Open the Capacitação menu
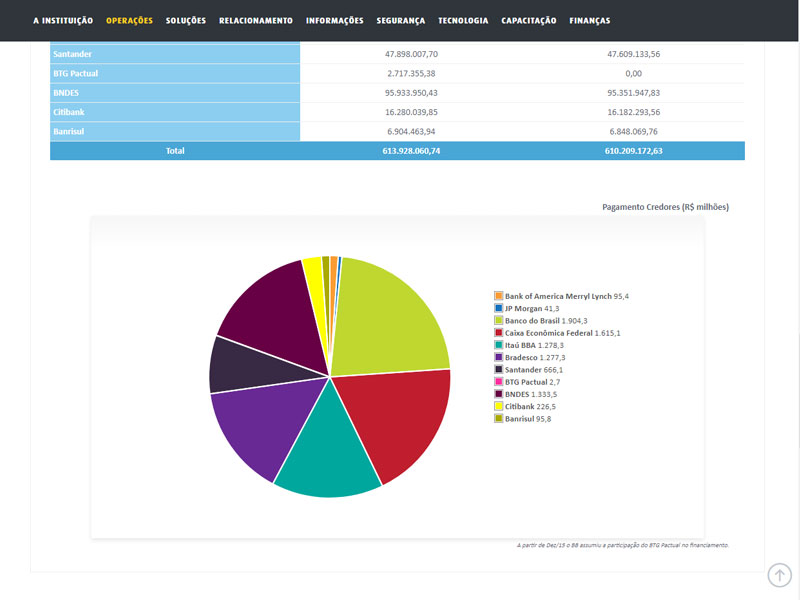The width and height of the screenshot is (800, 600). pos(529,21)
